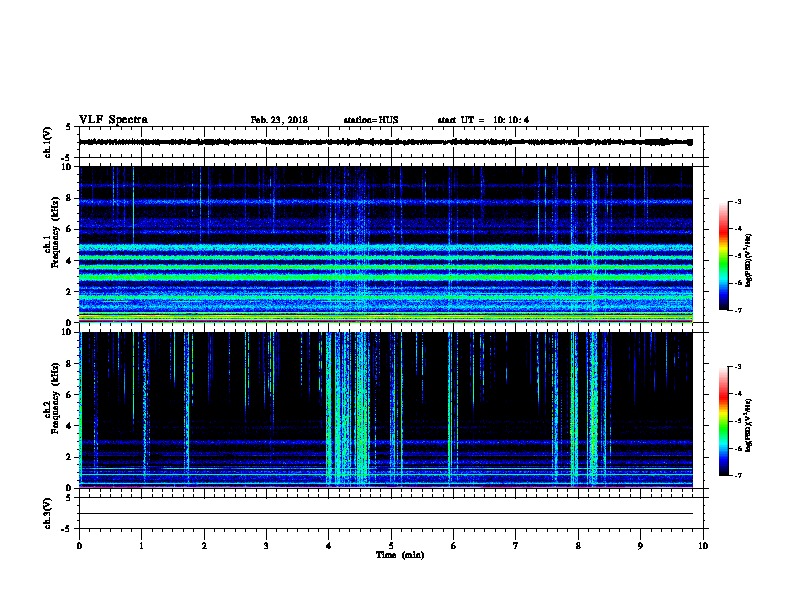Click the burst near 8.2 min in ch.2
Screen dimensions: 792x612
click(x=593, y=409)
